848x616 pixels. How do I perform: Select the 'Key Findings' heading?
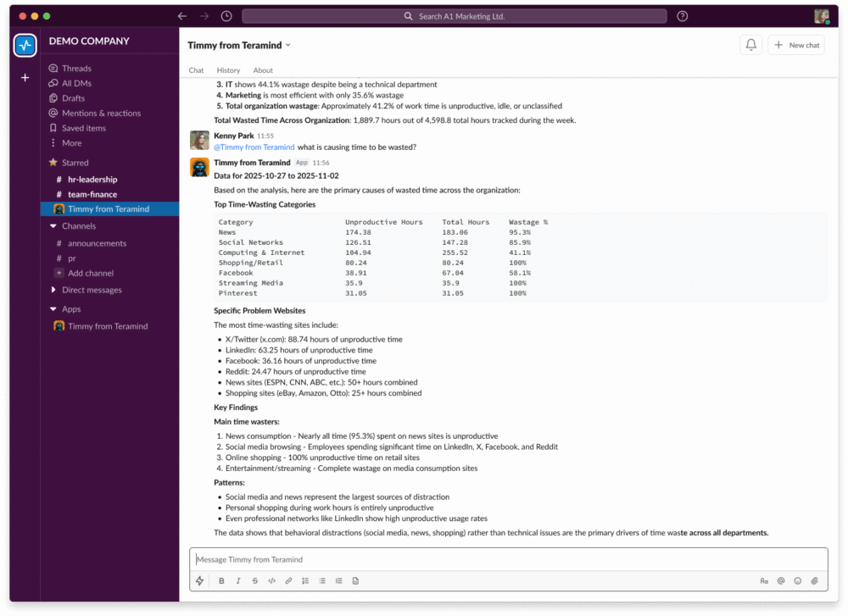[x=236, y=408]
